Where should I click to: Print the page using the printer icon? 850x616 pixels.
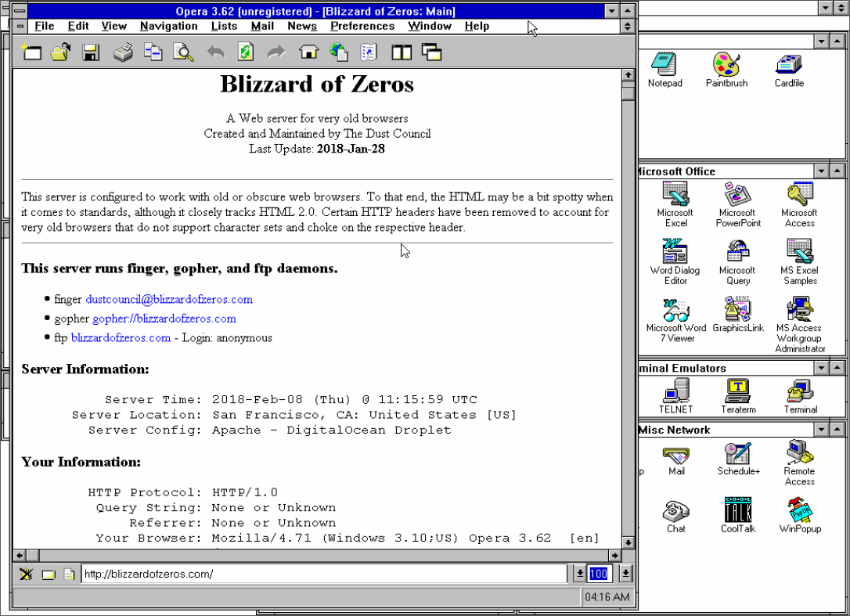(123, 52)
